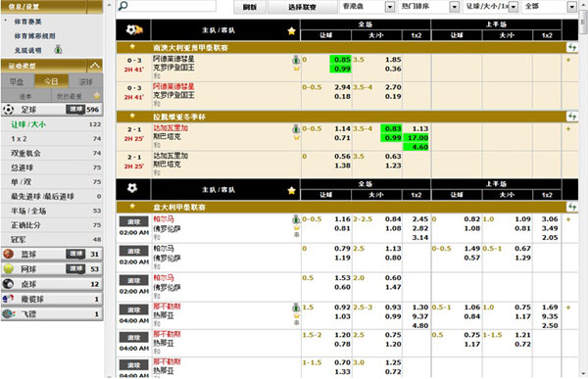Collapse the 足球 sport row
The image size is (588, 379).
point(52,109)
